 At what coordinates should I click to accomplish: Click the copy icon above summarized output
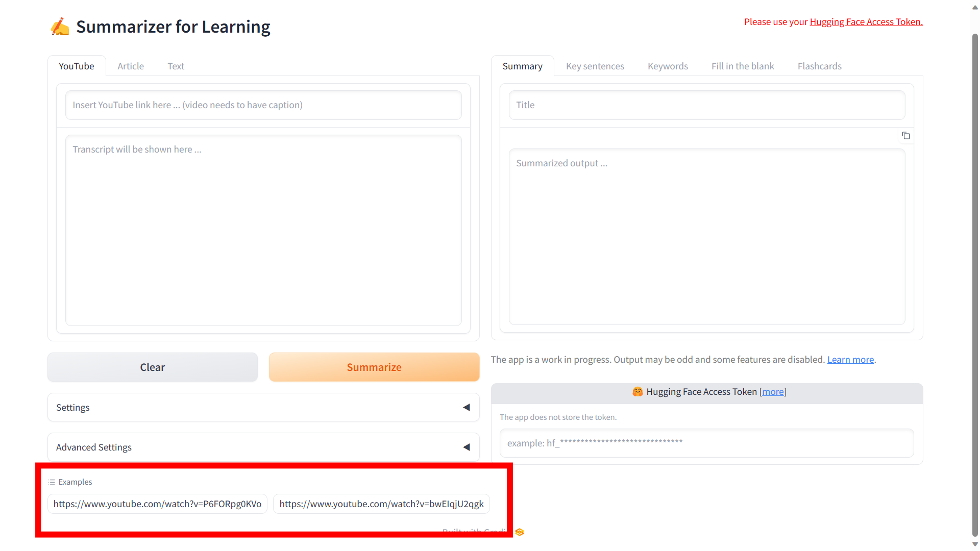point(906,136)
